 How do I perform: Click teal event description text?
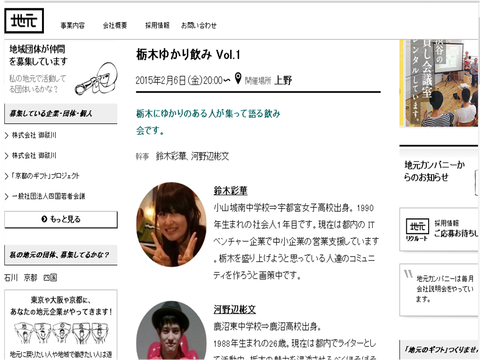click(x=208, y=122)
